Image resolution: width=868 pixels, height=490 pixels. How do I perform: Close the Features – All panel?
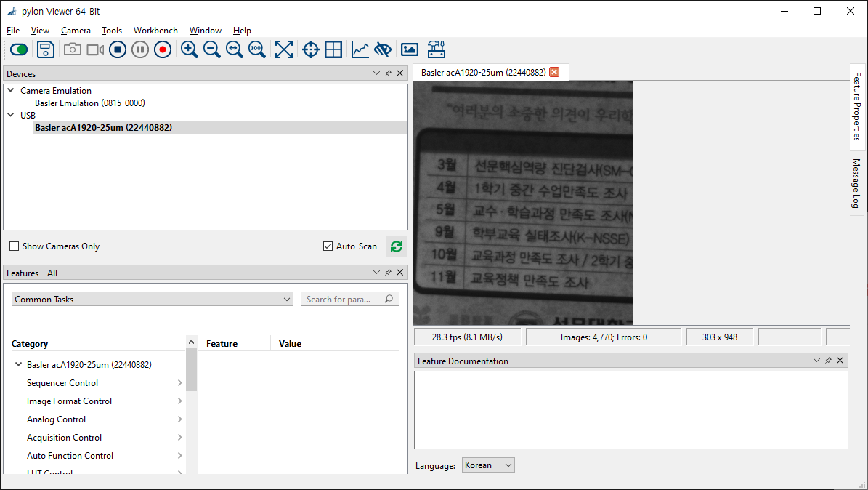[399, 272]
